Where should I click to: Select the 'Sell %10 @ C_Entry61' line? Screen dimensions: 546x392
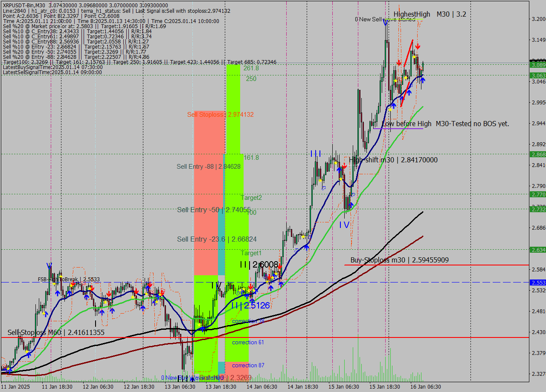coord(77,36)
